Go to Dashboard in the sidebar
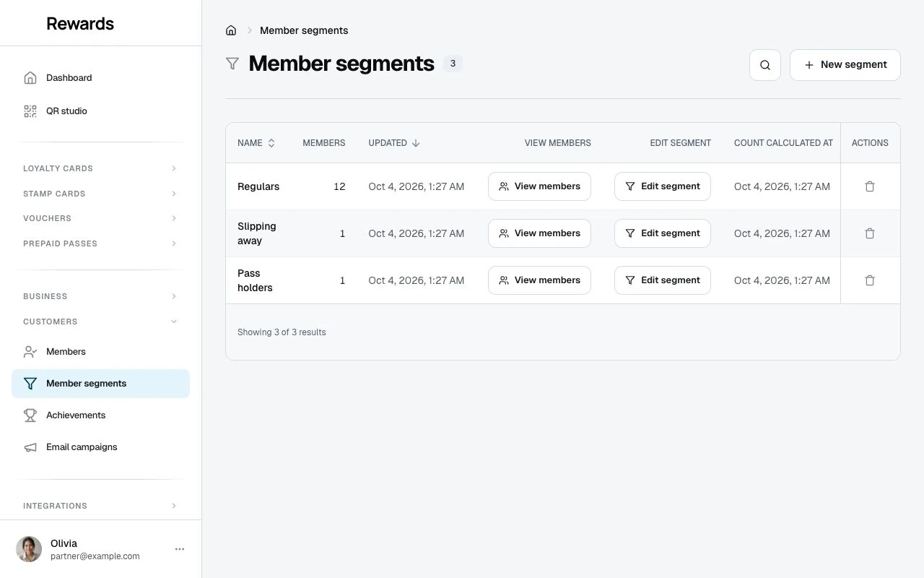The image size is (924, 578). tap(100, 78)
